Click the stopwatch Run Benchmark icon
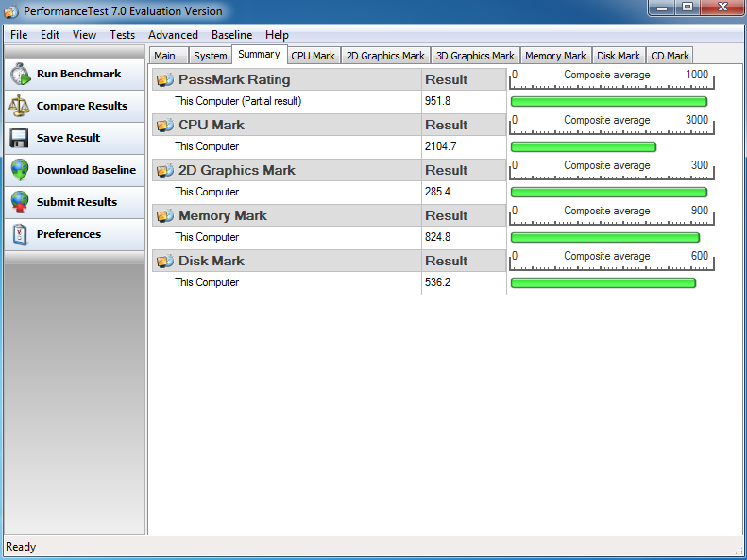 pos(20,74)
